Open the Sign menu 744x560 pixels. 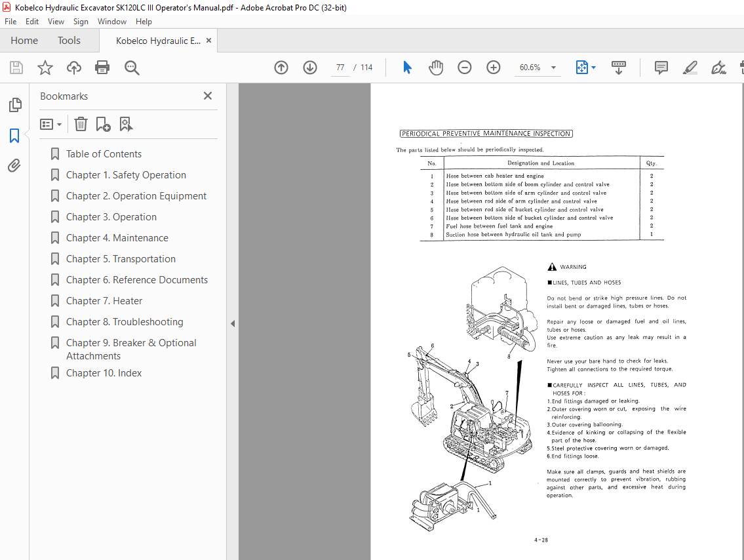81,22
